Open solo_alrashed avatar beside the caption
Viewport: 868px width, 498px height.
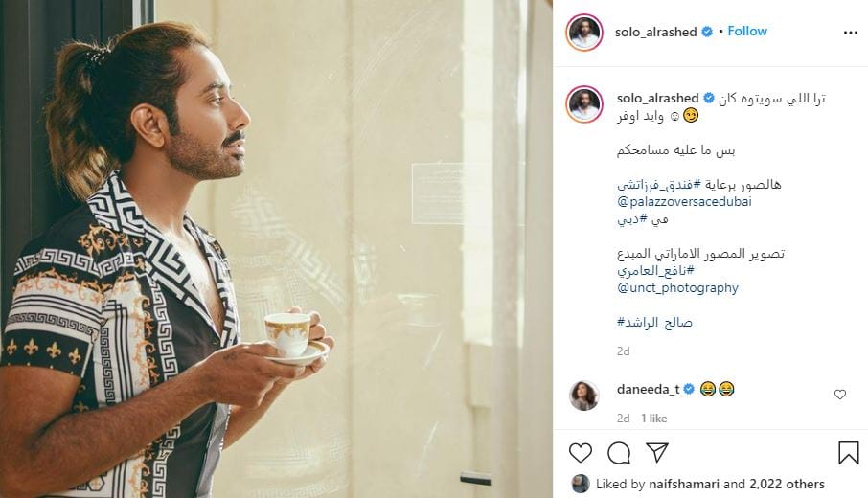pyautogui.click(x=584, y=103)
